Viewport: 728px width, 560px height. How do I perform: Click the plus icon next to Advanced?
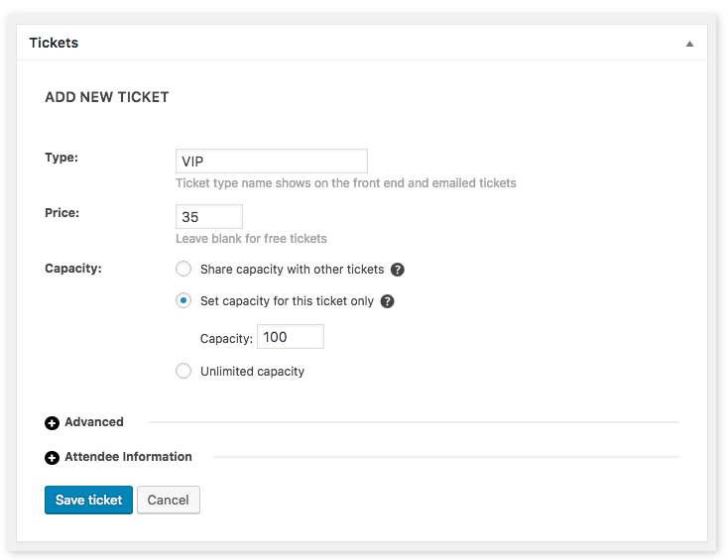coord(52,423)
